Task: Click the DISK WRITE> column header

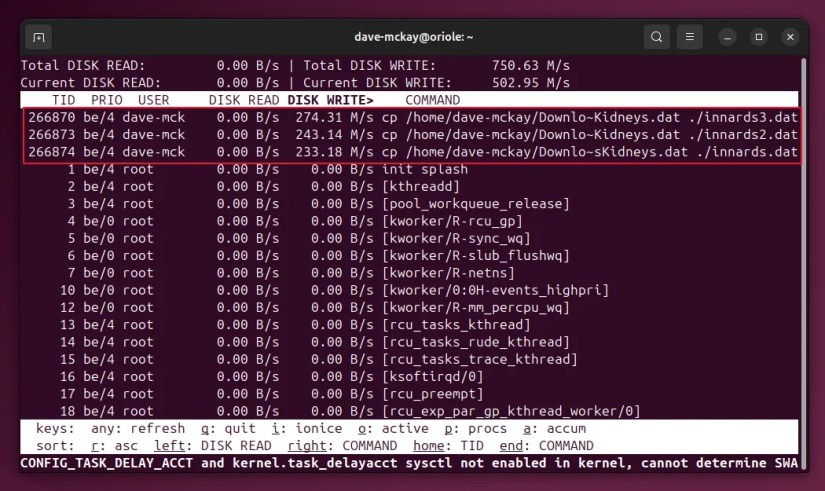Action: (330, 100)
